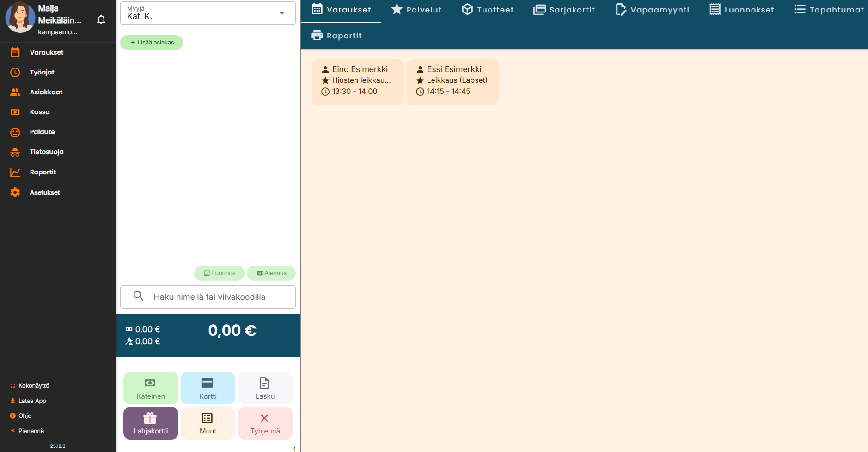Click Maija's profile avatar
Image resolution: width=868 pixels, height=452 pixels.
pos(20,17)
